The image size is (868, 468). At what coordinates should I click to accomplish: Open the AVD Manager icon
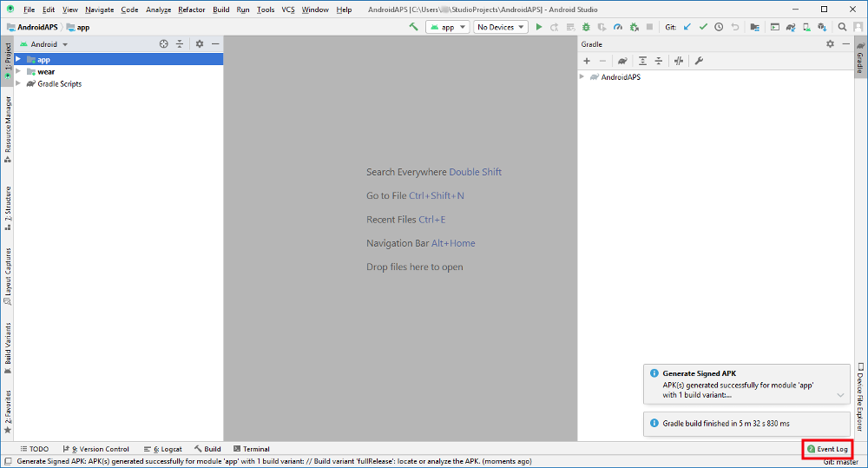tap(806, 27)
